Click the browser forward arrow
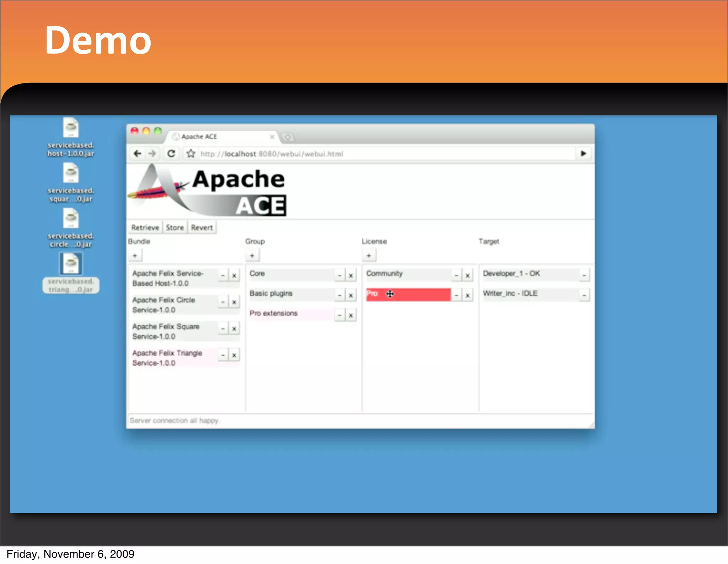Viewport: 728px width, 564px height. [x=152, y=154]
